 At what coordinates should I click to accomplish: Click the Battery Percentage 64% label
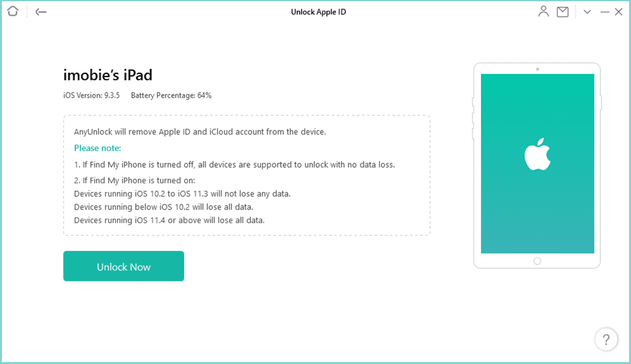pyautogui.click(x=171, y=96)
